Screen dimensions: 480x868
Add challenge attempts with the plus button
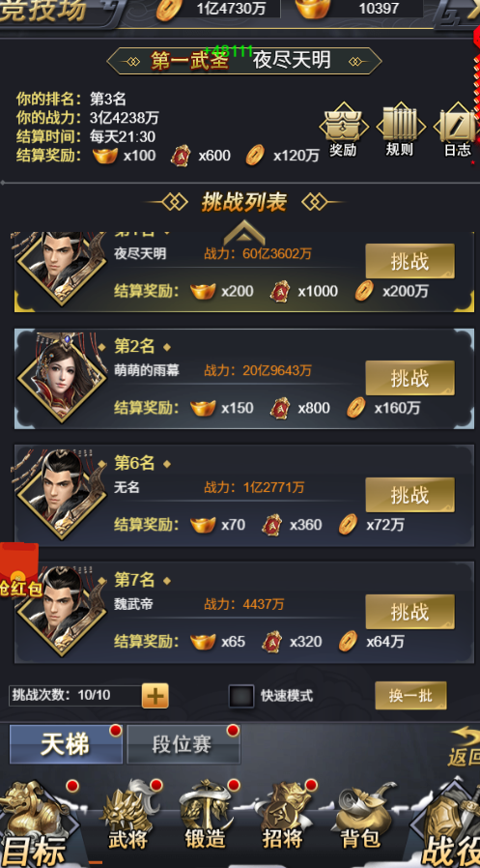[x=155, y=696]
